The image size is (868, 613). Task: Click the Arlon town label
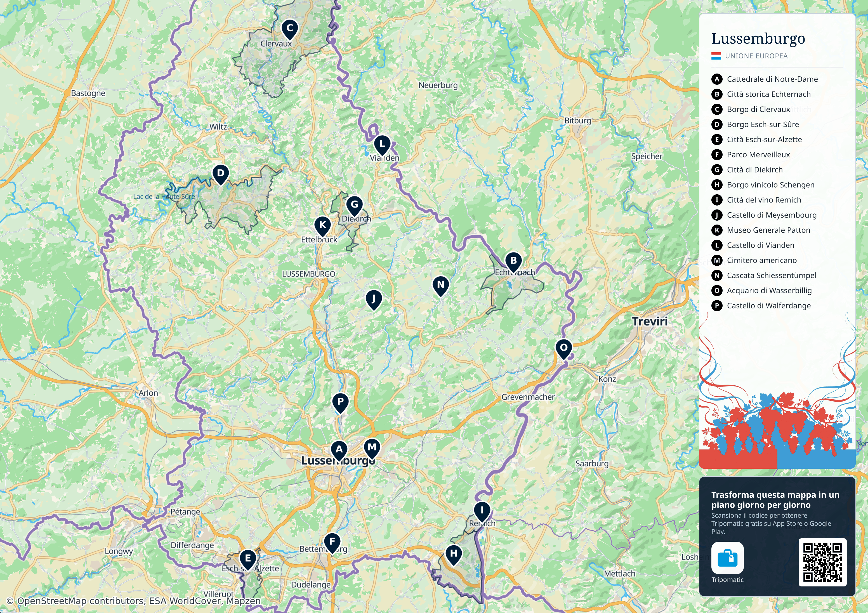click(148, 393)
